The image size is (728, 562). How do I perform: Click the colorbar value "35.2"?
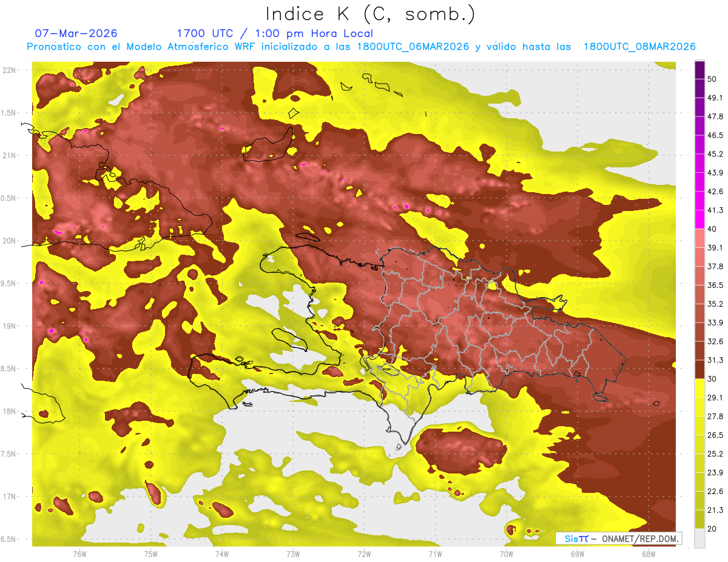(x=715, y=304)
